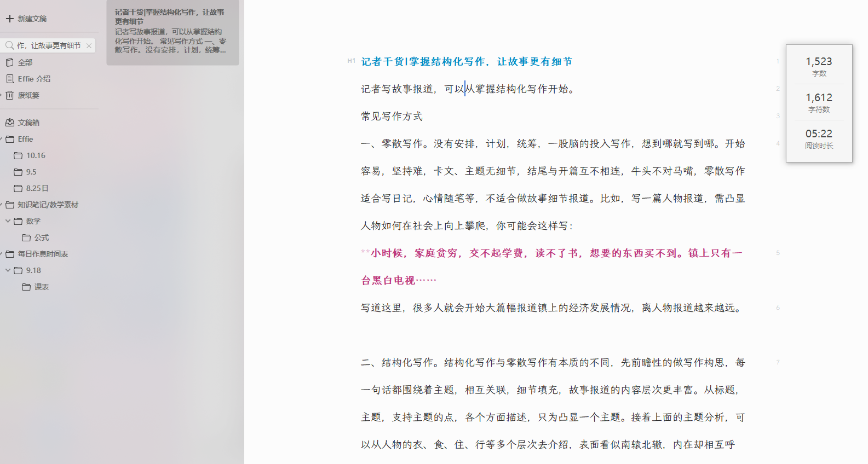The height and width of the screenshot is (464, 868).
Task: Clear the search field with the X icon
Action: [89, 46]
